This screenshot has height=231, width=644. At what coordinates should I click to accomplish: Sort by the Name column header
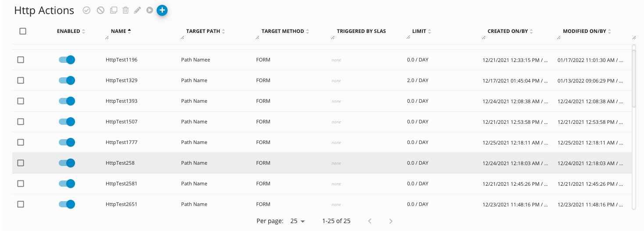click(118, 31)
